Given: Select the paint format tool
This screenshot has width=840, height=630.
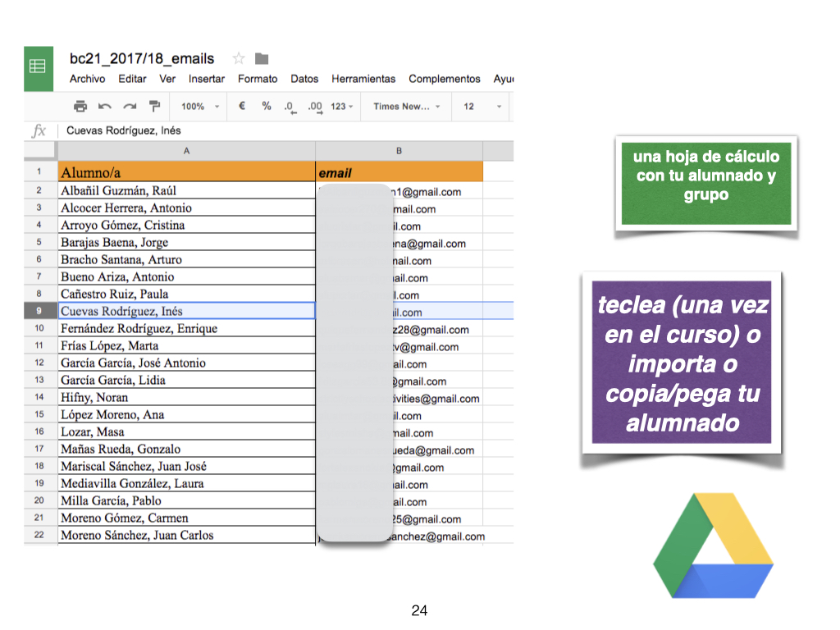Looking at the screenshot, I should pyautogui.click(x=153, y=106).
